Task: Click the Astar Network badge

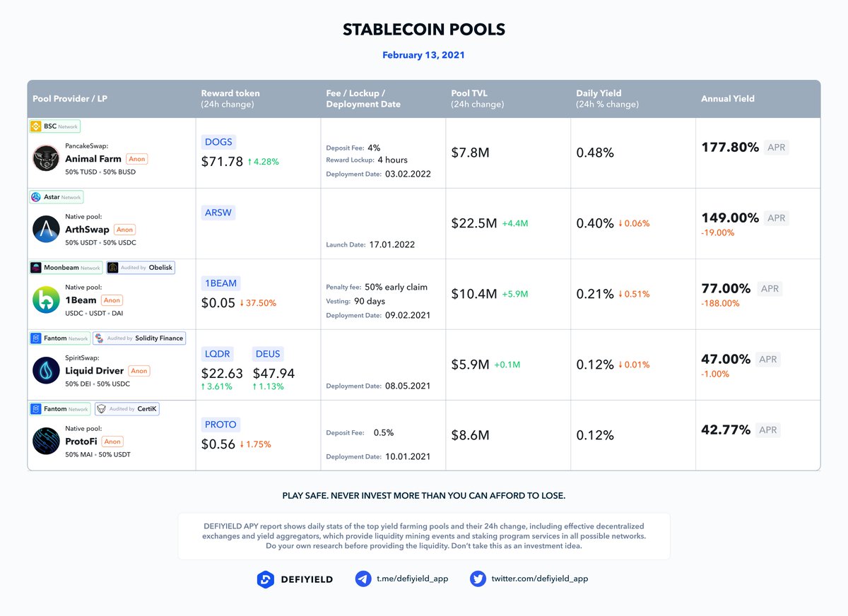Action: pos(57,197)
